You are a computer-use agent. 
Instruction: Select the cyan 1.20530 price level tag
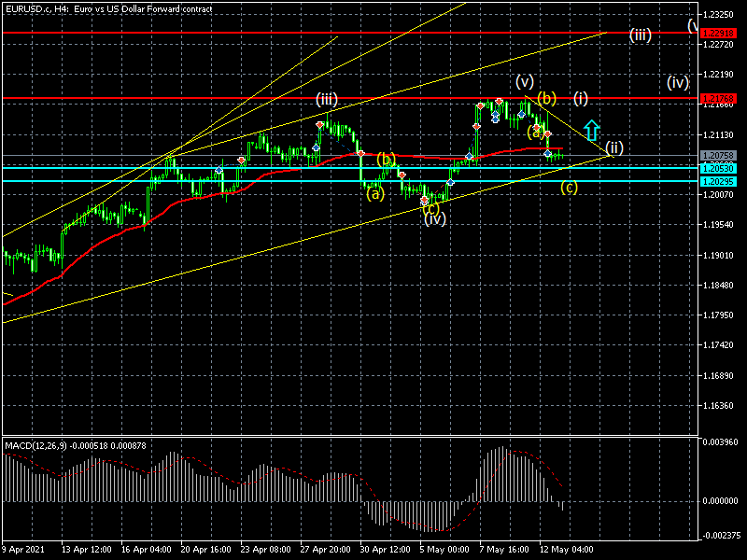[717, 168]
